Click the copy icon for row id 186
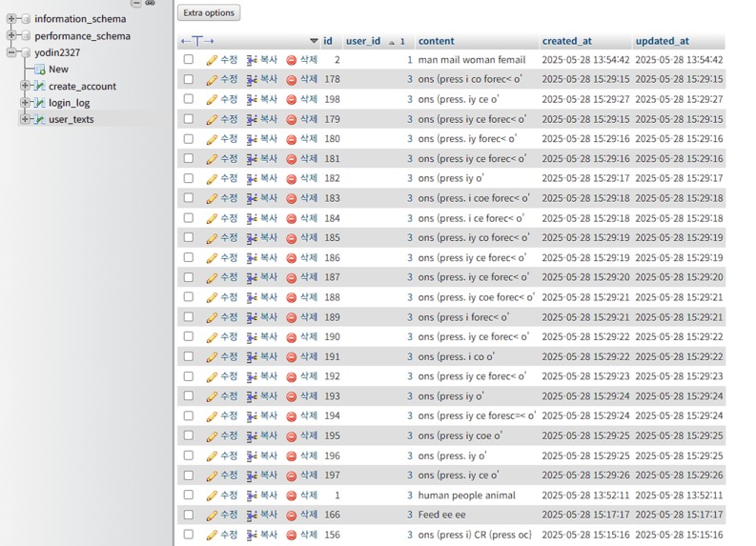Screen dimensions: 756x546 252,258
